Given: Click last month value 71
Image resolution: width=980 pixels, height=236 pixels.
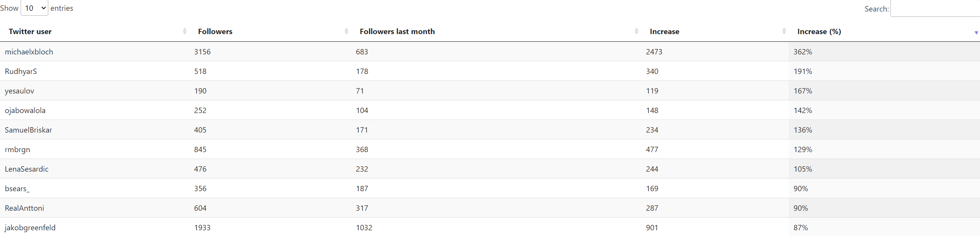Looking at the screenshot, I should (x=360, y=91).
